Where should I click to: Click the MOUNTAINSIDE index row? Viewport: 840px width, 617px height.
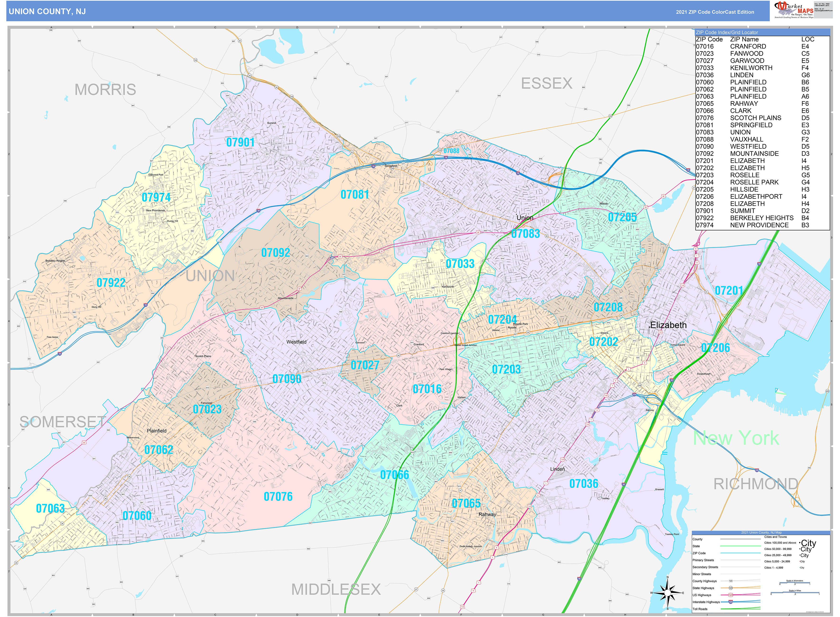tap(762, 154)
